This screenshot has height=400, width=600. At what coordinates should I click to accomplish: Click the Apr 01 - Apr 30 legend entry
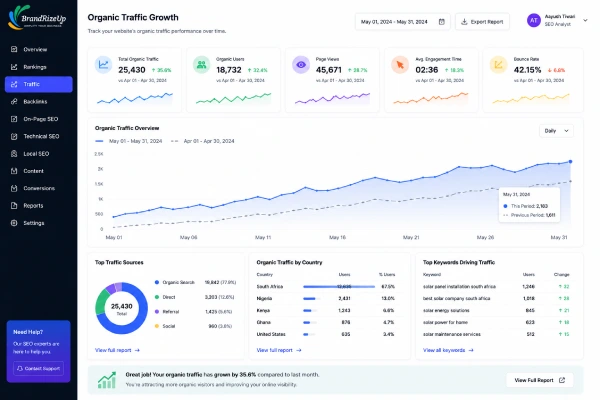(203, 141)
